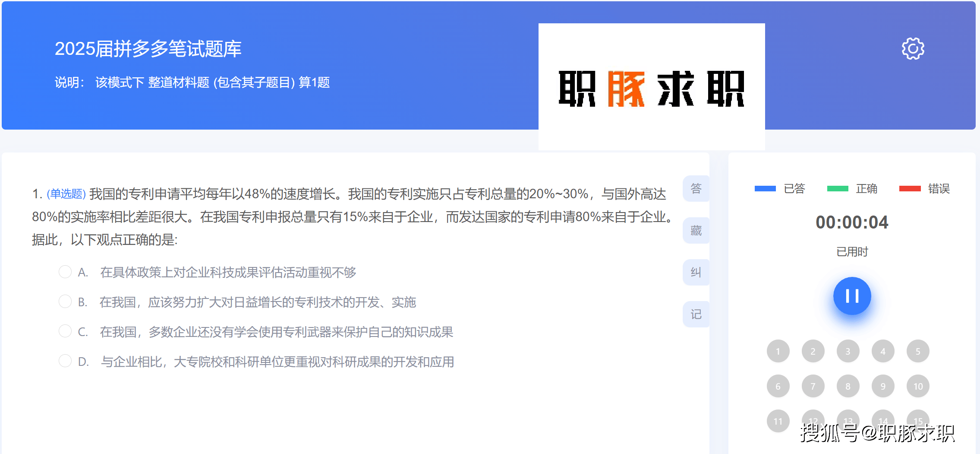The height and width of the screenshot is (454, 980).
Task: Select option D radio button
Action: pos(65,361)
